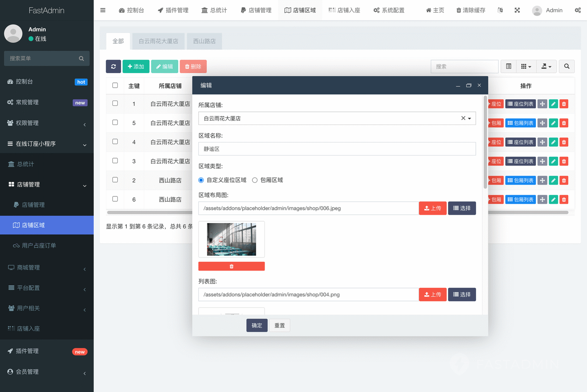Switch to the 西山路店 tab
The image size is (587, 392).
tap(204, 41)
